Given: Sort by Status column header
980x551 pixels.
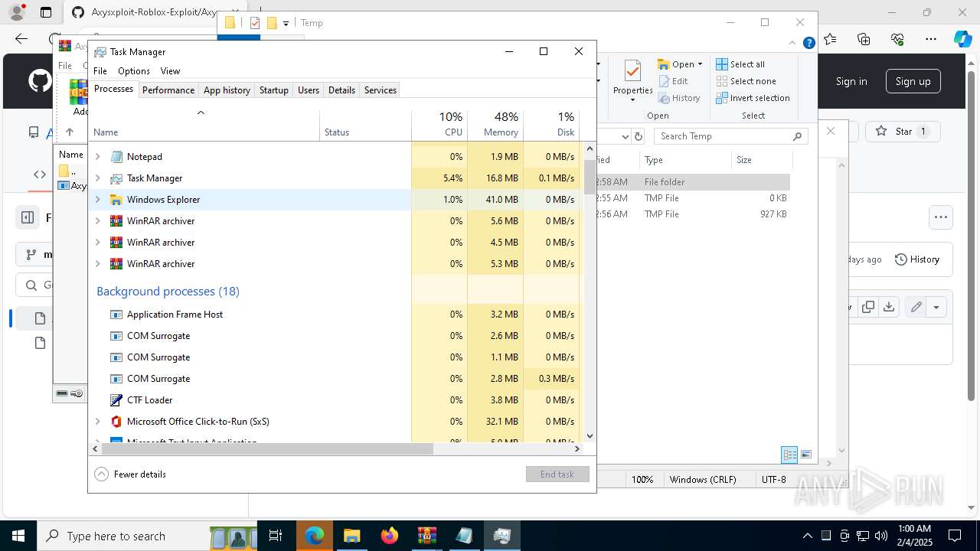Looking at the screenshot, I should [365, 125].
